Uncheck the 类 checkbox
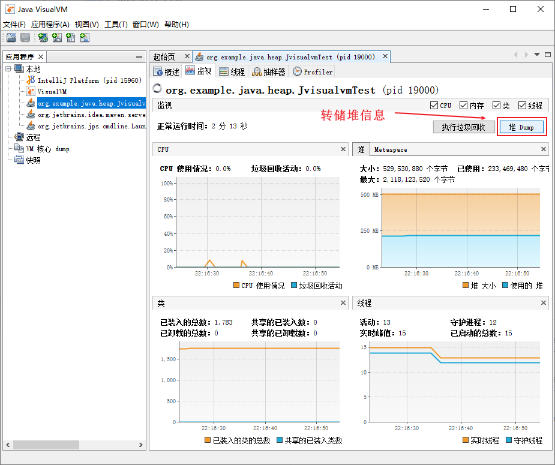This screenshot has height=465, width=555. pos(497,105)
